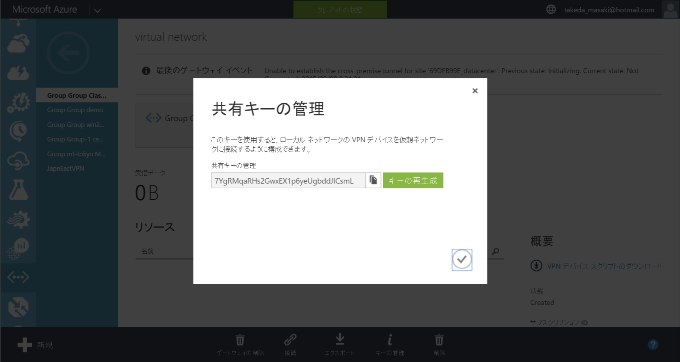Open the Microsoft Azure menu chevron
This screenshot has height=362, width=680.
pos(98,10)
